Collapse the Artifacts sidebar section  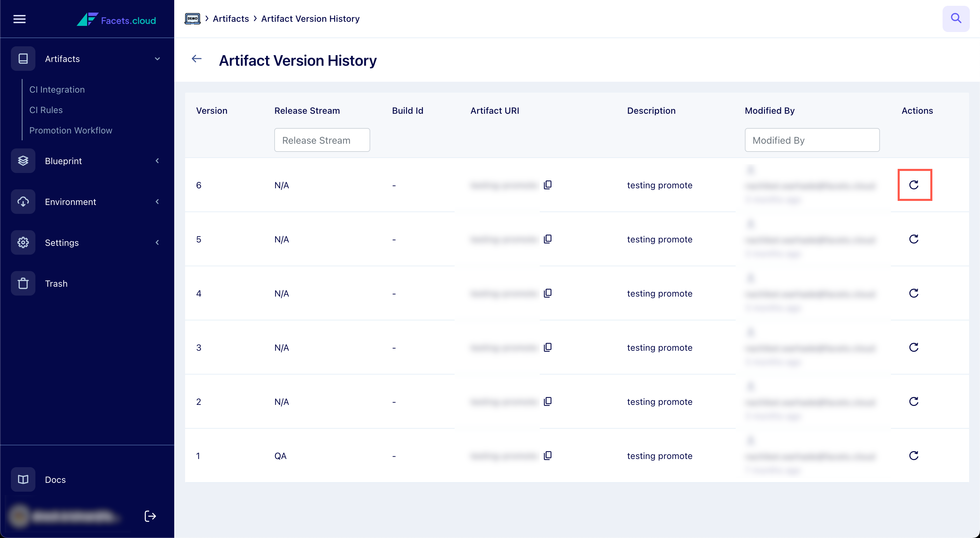point(157,59)
